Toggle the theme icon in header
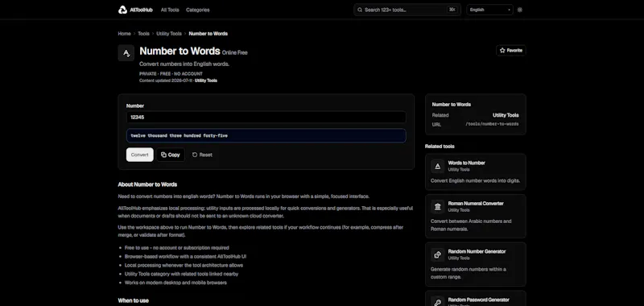The image size is (644, 306). (x=519, y=10)
